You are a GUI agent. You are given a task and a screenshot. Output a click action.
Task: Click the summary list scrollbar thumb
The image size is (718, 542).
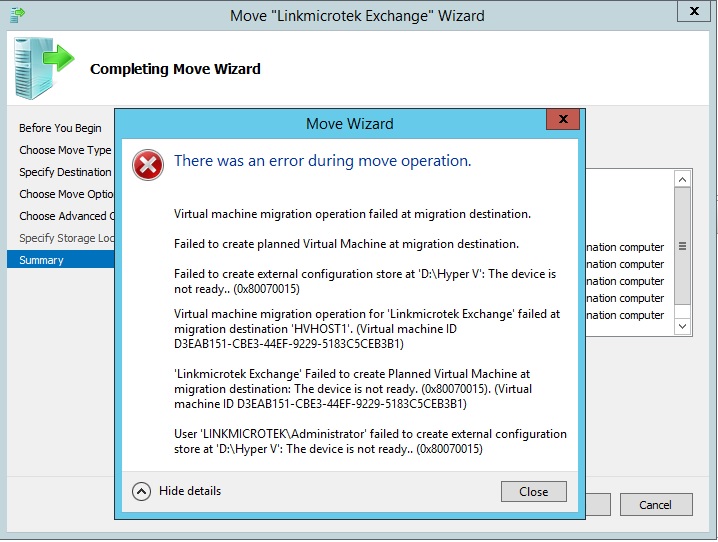click(682, 246)
